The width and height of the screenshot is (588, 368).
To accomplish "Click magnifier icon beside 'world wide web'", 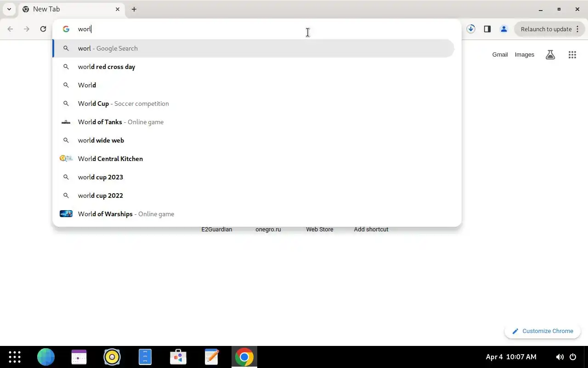I will tap(66, 140).
